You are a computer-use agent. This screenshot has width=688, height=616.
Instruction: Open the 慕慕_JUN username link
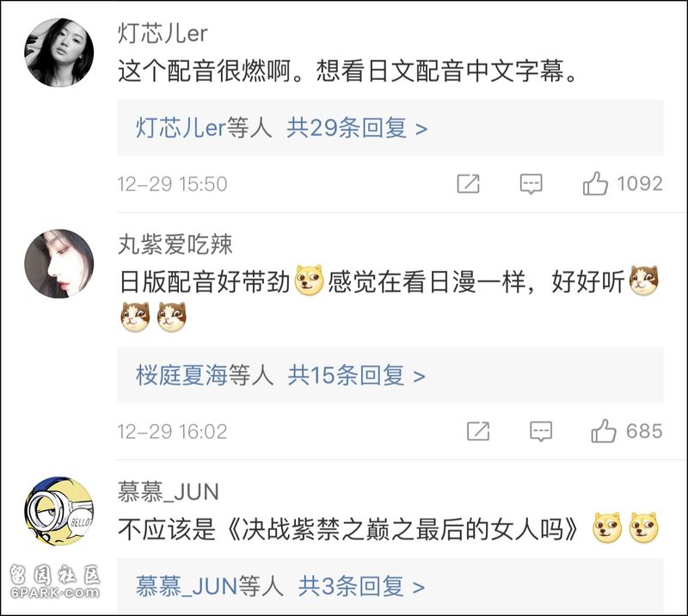click(169, 492)
